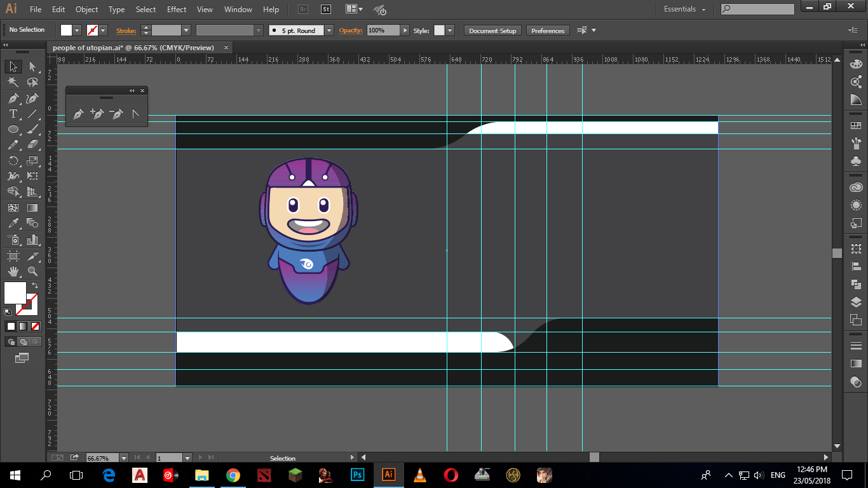Choose the Hand tool
Image resolution: width=868 pixels, height=488 pixels.
click(x=13, y=271)
